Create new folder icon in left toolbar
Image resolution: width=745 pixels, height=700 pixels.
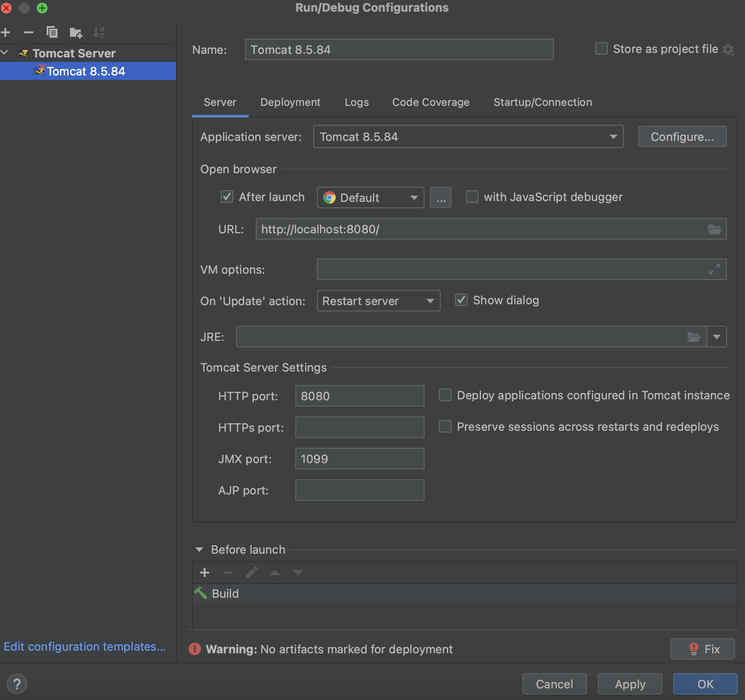pyautogui.click(x=76, y=32)
